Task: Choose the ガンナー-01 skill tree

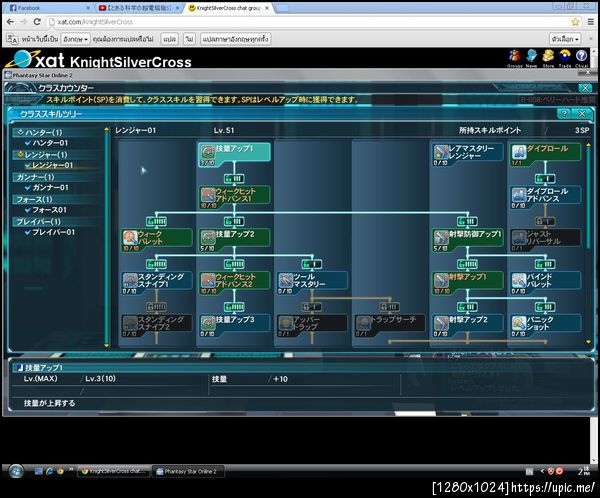Action: (50, 188)
